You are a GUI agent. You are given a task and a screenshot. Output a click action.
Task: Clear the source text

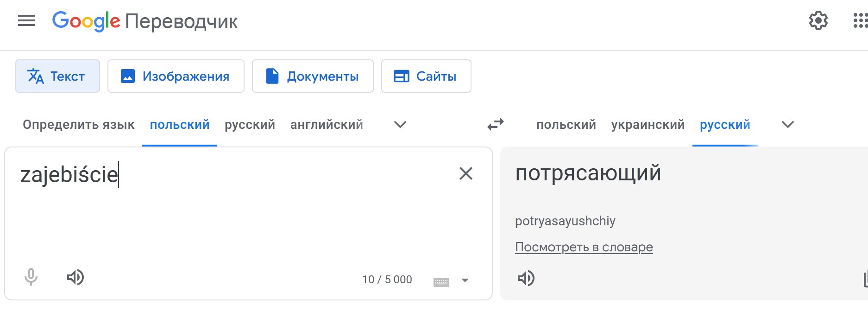coord(465,173)
